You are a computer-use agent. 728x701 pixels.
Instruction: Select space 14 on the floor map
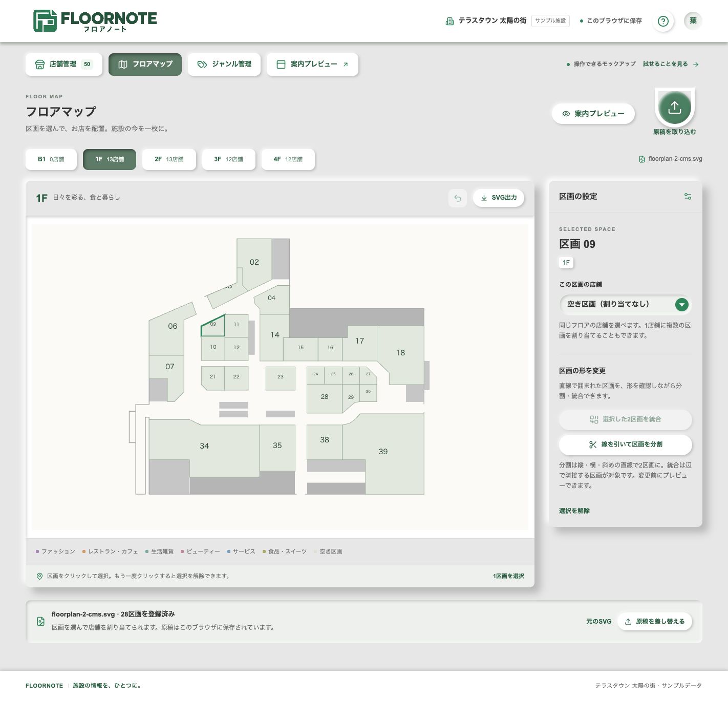click(x=274, y=335)
